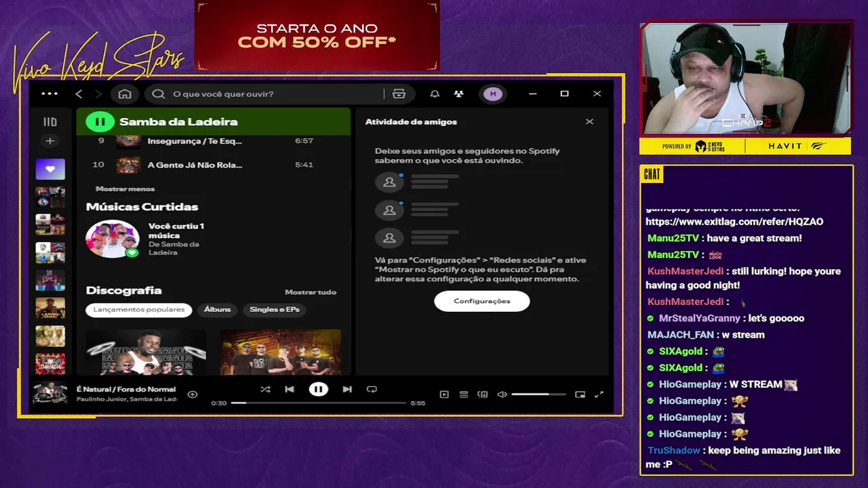Viewport: 868px width, 488px height.
Task: Select the 'Lançamentos populares' filter chip
Action: click(x=139, y=309)
